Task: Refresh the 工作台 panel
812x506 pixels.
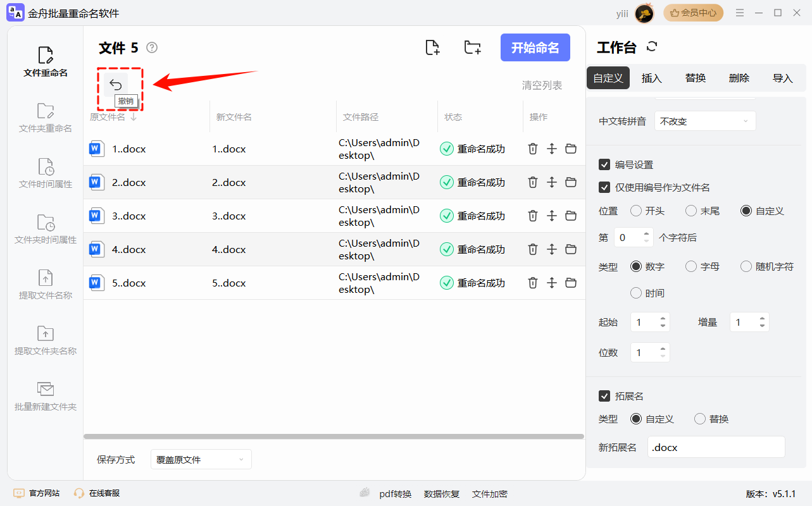Action: [651, 46]
